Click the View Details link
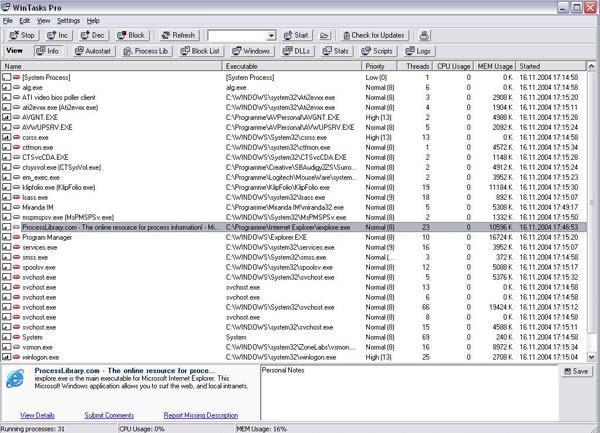Viewport: 600px width, 433px height. pyautogui.click(x=37, y=415)
